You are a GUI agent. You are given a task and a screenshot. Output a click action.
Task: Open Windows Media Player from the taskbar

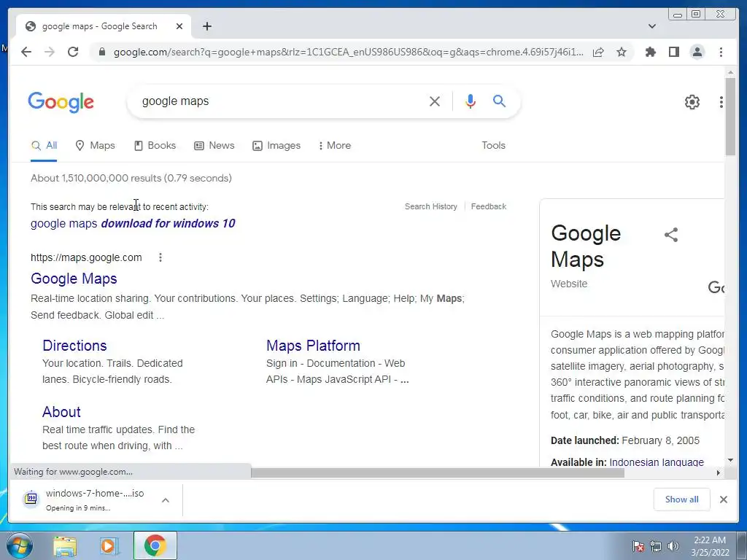(109, 545)
